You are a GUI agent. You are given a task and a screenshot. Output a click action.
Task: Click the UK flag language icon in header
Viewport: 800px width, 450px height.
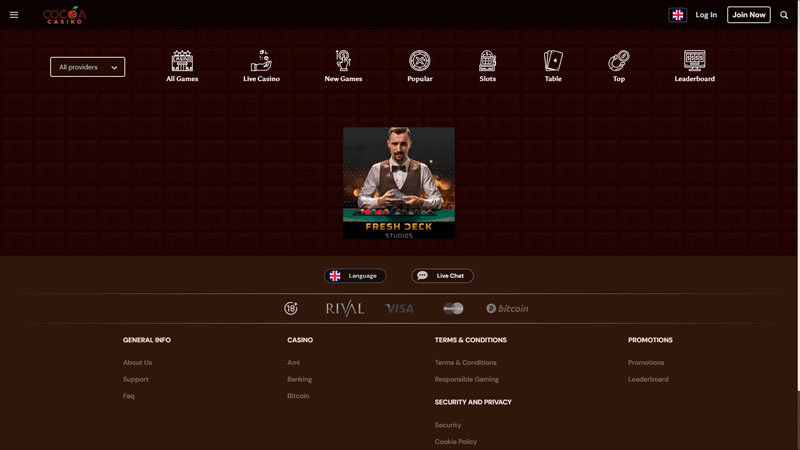[x=678, y=15]
